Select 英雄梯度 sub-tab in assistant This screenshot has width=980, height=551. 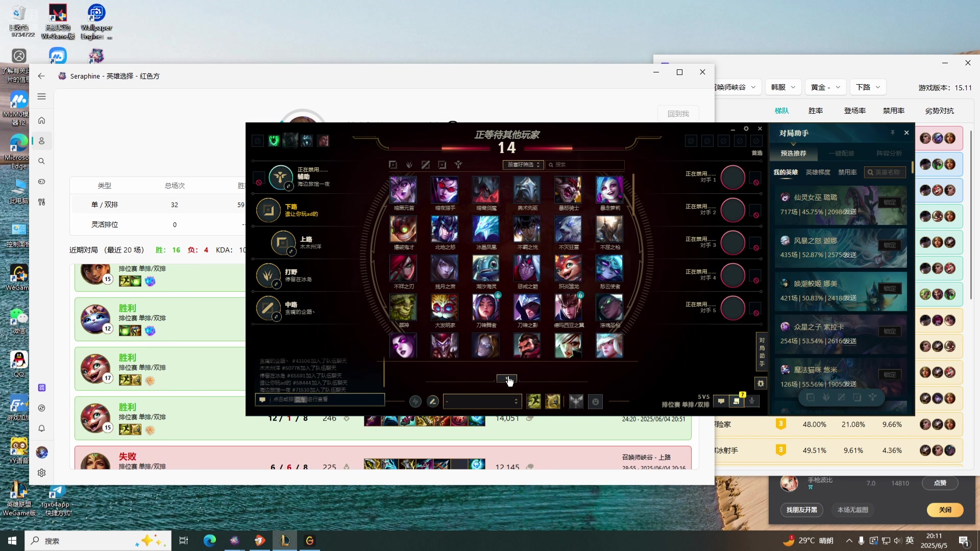click(818, 172)
